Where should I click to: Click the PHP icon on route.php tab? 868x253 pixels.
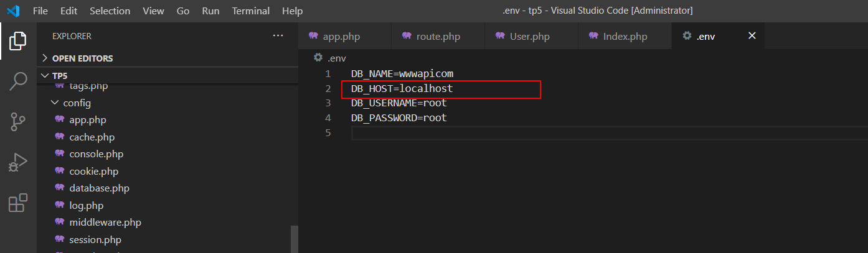point(407,36)
